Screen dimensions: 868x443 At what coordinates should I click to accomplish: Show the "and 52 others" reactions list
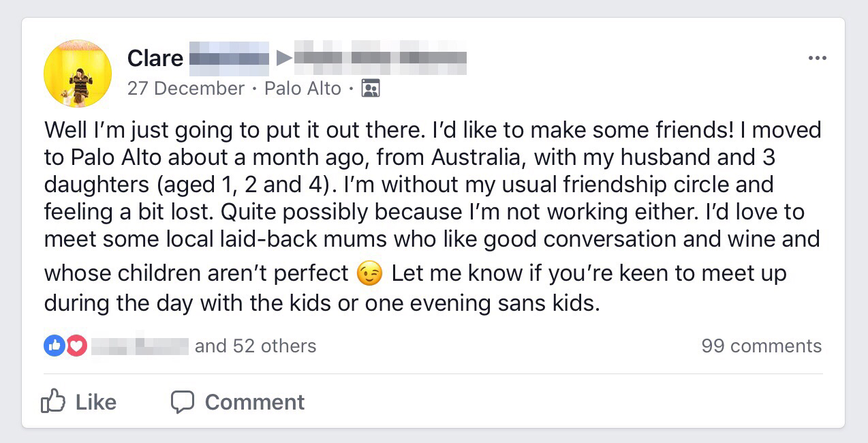click(255, 346)
